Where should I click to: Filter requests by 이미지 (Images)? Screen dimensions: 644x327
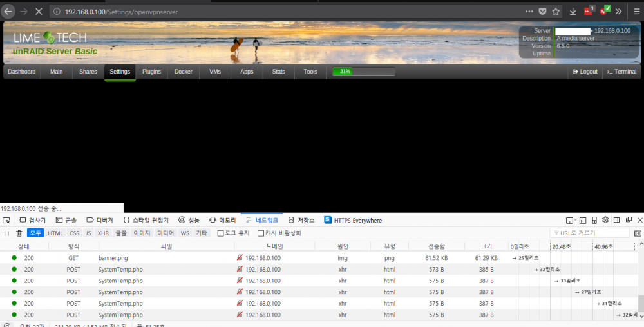pos(142,233)
